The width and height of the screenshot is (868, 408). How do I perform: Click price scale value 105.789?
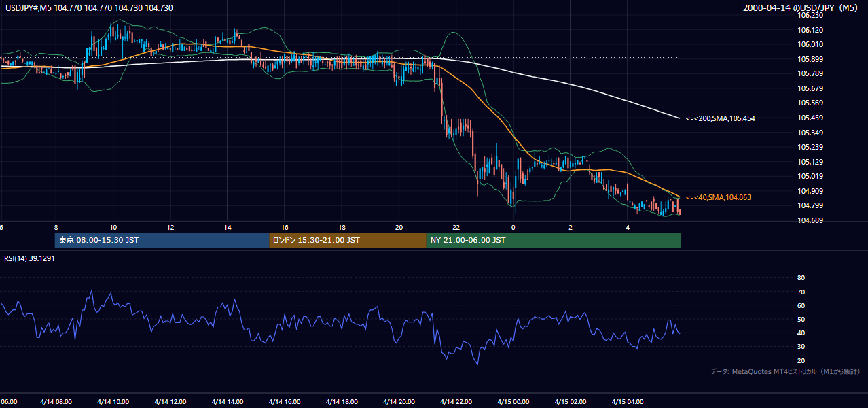810,73
